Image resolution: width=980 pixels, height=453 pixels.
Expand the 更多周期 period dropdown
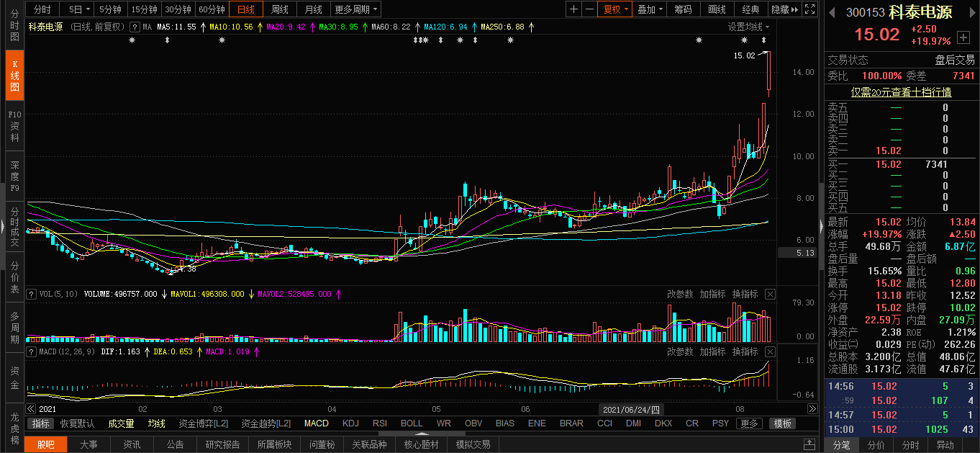(356, 9)
